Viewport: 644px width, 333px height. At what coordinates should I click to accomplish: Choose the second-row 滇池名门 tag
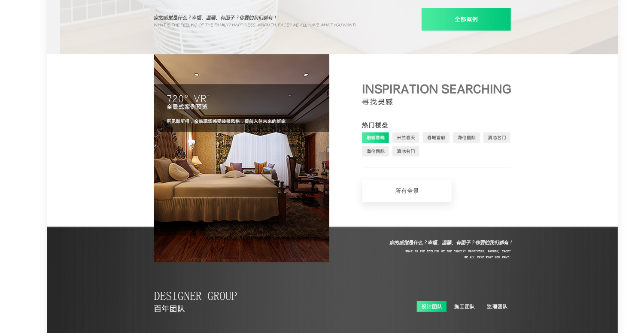[x=406, y=151]
